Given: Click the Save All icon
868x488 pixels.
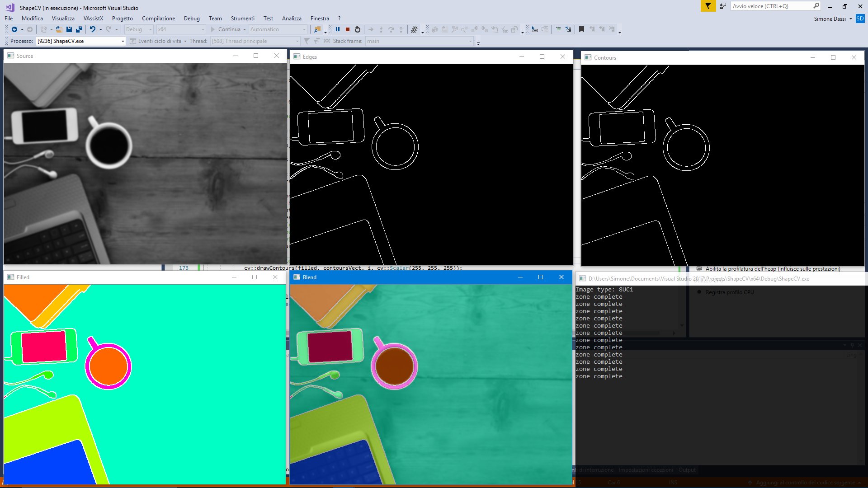Looking at the screenshot, I should click(79, 29).
